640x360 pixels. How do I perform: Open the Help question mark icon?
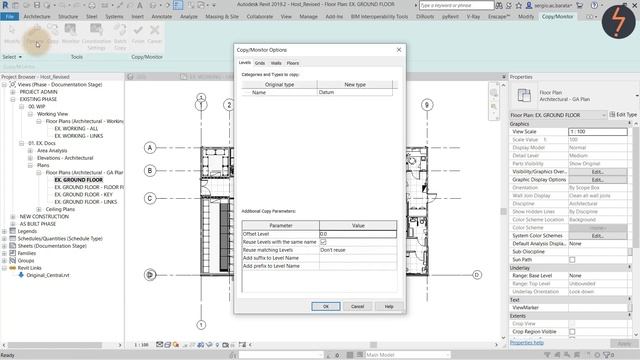(x=594, y=6)
